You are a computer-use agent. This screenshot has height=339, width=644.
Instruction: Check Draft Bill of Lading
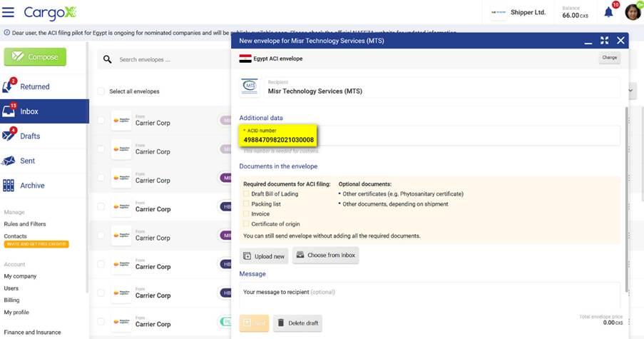click(x=246, y=193)
